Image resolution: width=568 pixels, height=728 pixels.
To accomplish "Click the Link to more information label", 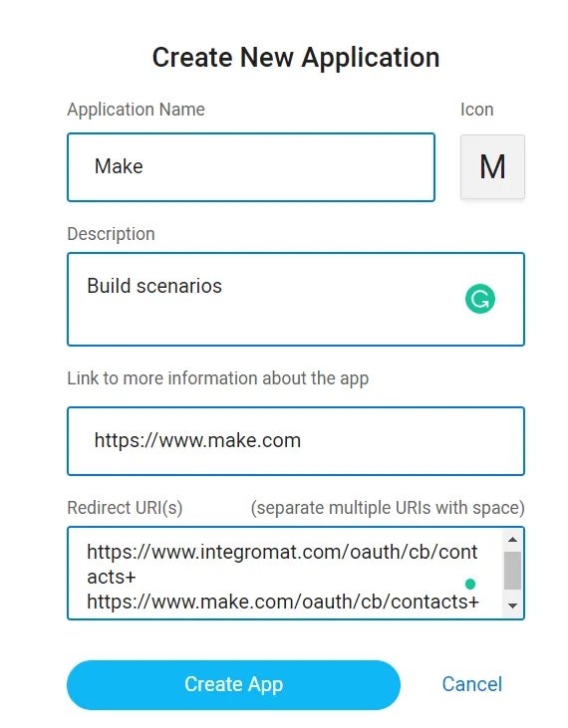I will [218, 378].
